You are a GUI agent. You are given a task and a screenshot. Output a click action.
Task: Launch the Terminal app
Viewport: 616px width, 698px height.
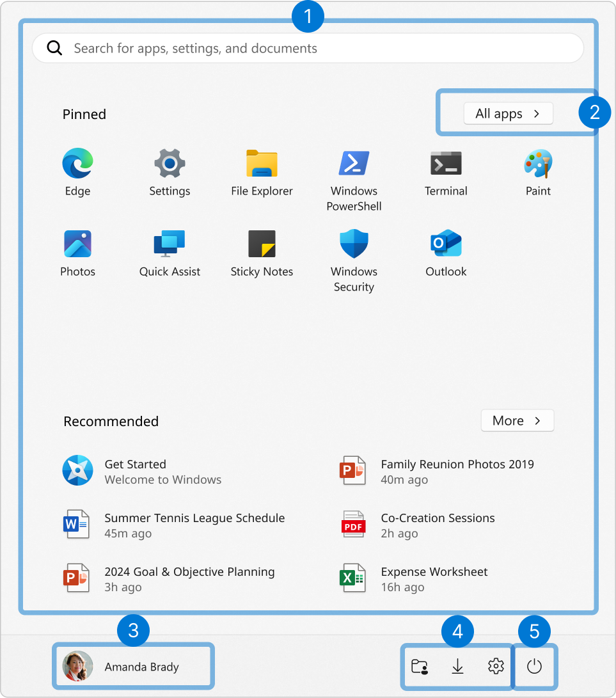click(446, 172)
